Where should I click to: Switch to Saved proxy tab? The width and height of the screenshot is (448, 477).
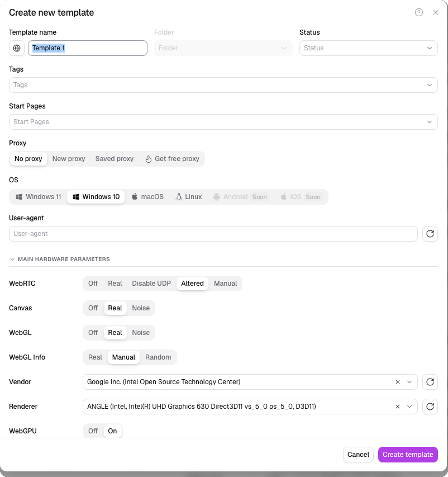point(115,159)
